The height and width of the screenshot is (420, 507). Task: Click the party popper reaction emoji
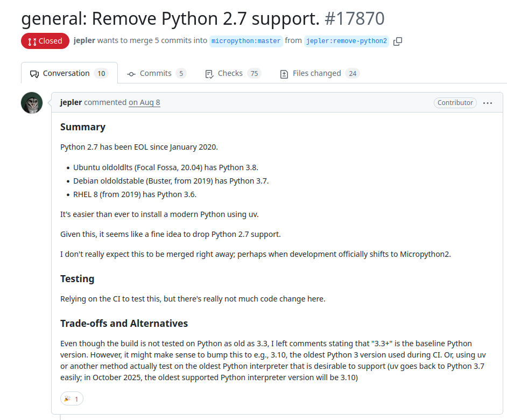[67, 399]
